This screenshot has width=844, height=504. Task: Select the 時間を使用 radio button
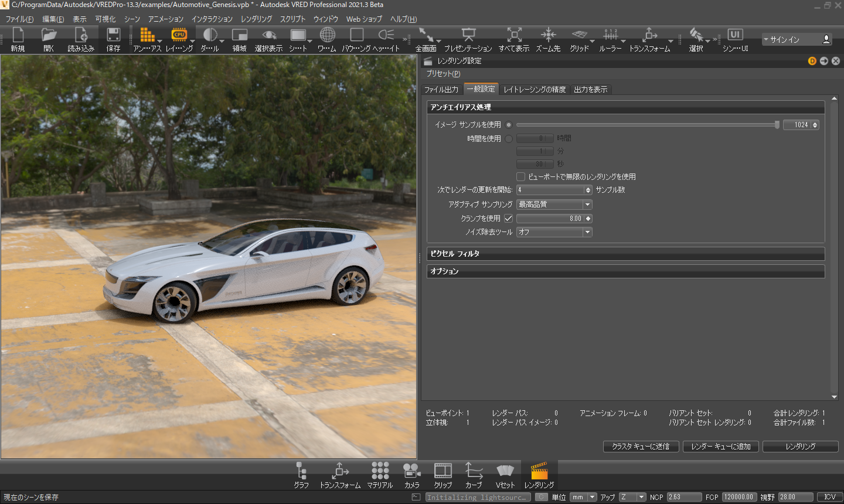pyautogui.click(x=509, y=139)
